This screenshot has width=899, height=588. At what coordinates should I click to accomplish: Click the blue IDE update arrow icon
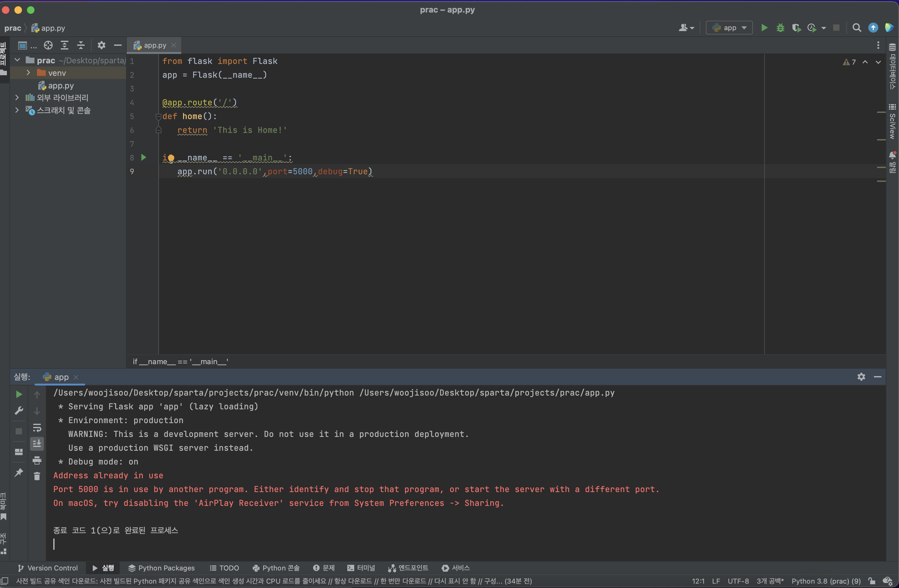pyautogui.click(x=873, y=28)
